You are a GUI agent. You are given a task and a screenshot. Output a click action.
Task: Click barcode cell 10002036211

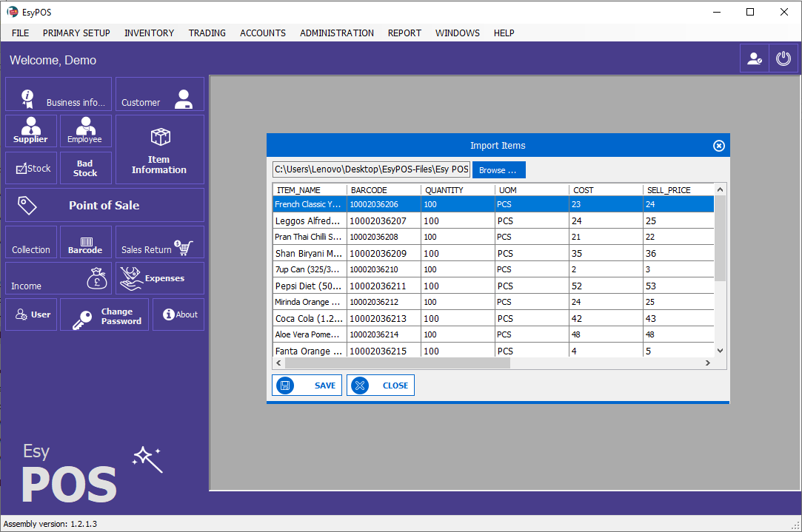click(384, 286)
